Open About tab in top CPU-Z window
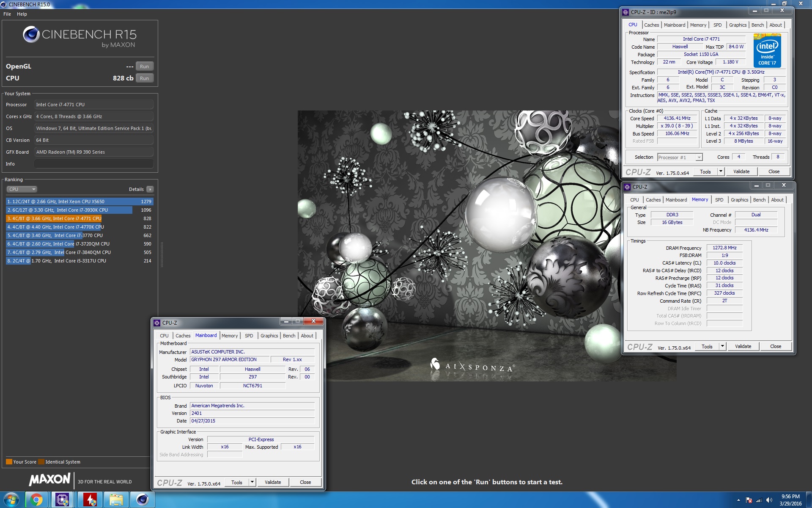This screenshot has height=508, width=812. point(776,25)
